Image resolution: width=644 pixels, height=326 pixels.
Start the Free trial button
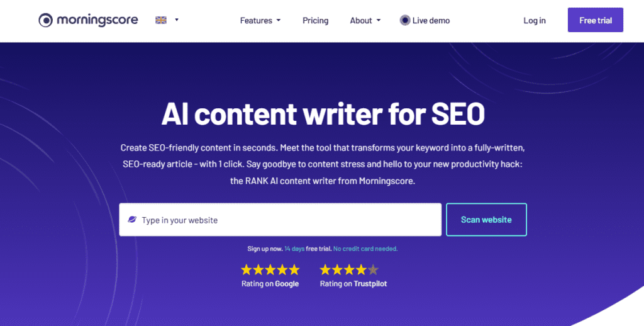click(596, 20)
